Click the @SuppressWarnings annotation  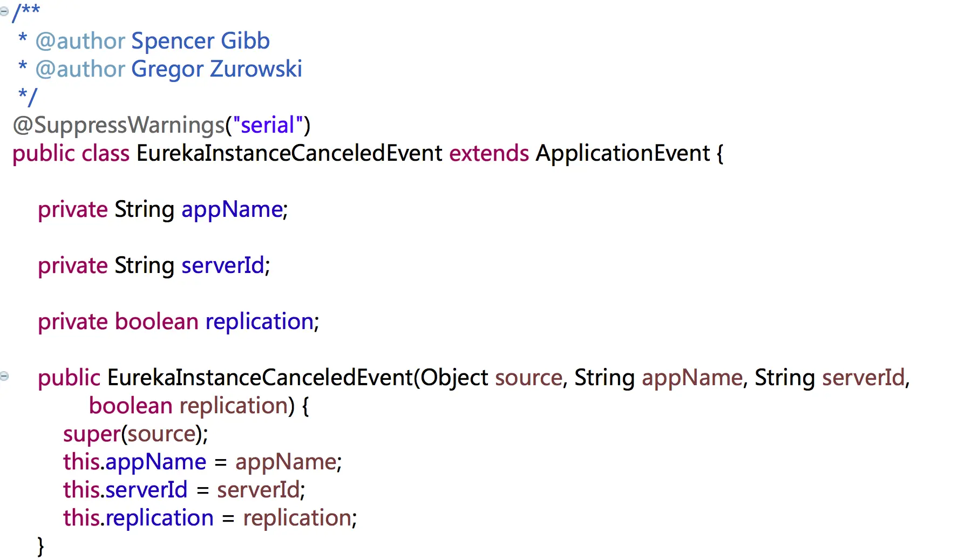118,125
